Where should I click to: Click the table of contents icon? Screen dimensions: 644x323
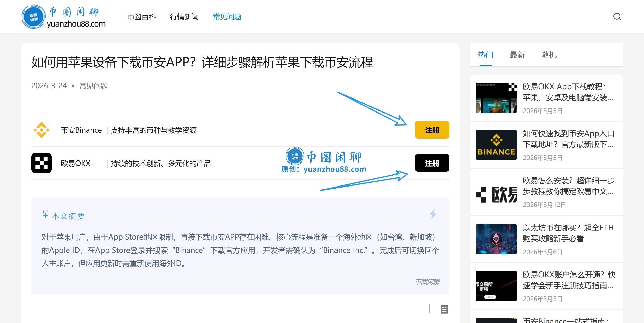pos(444,309)
